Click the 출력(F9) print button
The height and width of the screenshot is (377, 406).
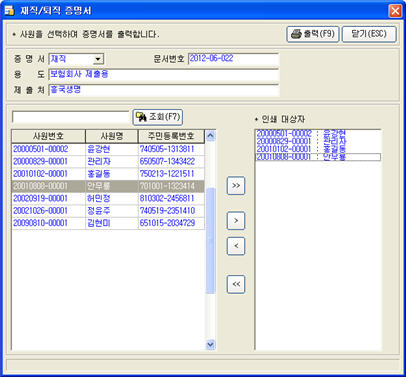313,34
